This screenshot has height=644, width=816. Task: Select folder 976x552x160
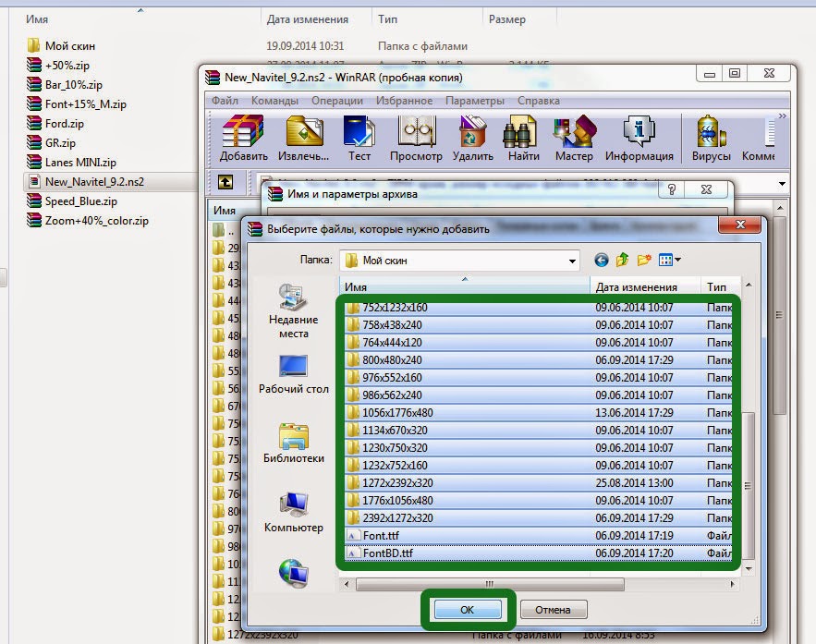(x=538, y=378)
